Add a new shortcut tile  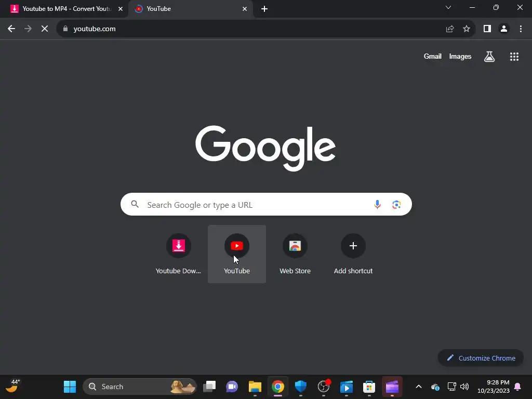353,254
